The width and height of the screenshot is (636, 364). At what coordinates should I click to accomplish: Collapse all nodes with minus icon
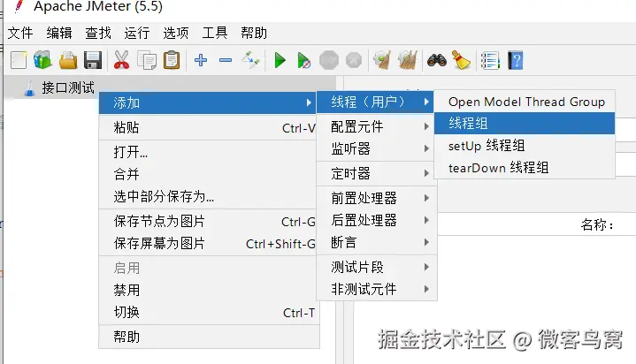point(225,60)
